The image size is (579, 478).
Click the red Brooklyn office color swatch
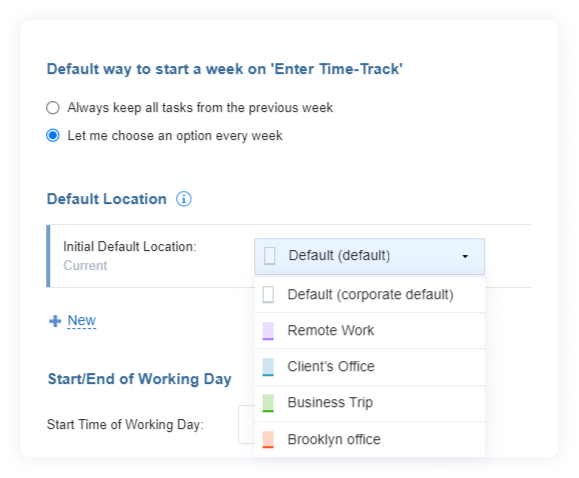tap(268, 440)
